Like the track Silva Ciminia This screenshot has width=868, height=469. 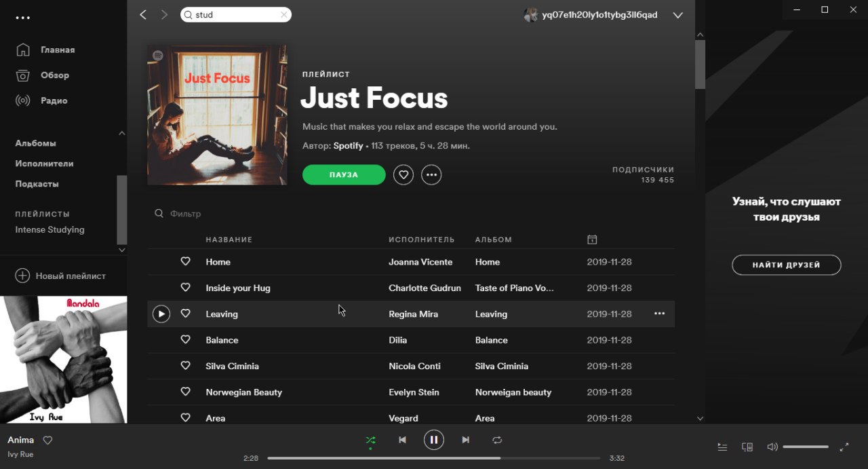(x=185, y=365)
